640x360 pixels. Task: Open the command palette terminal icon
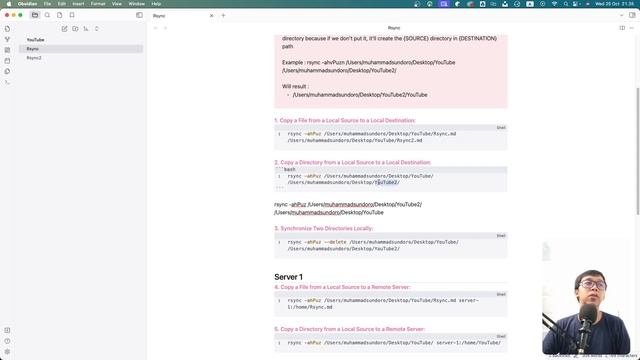point(7,82)
